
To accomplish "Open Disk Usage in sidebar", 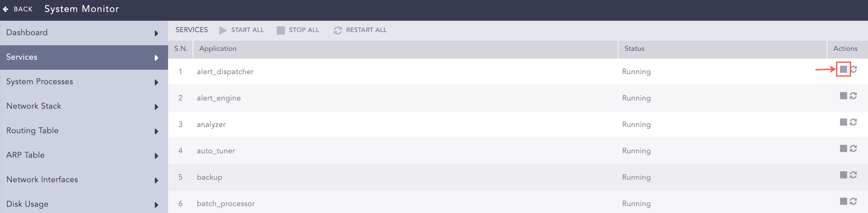I will [27, 204].
